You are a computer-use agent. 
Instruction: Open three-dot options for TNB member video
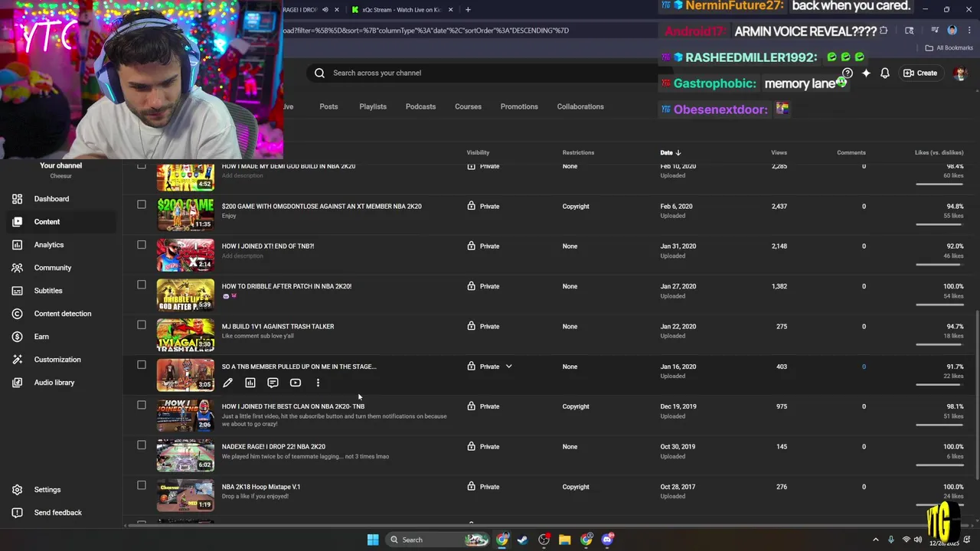(x=318, y=383)
